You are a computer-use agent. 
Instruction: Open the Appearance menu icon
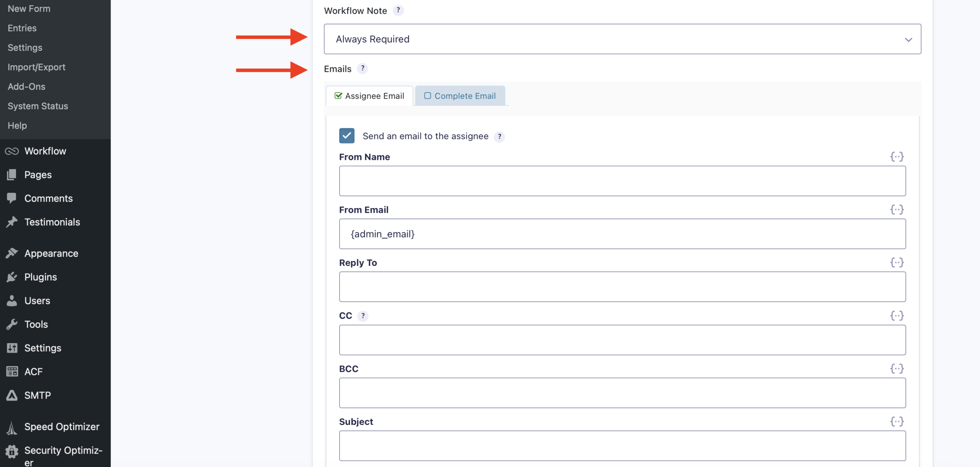click(x=12, y=253)
